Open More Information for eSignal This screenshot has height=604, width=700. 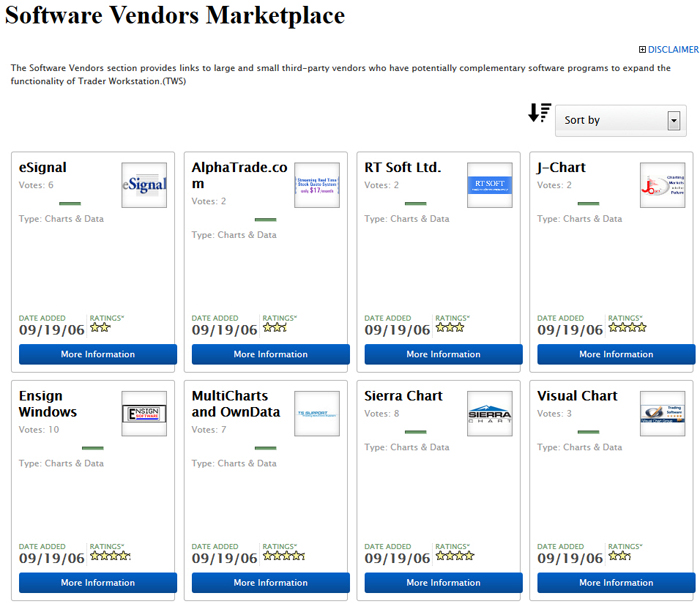click(98, 354)
